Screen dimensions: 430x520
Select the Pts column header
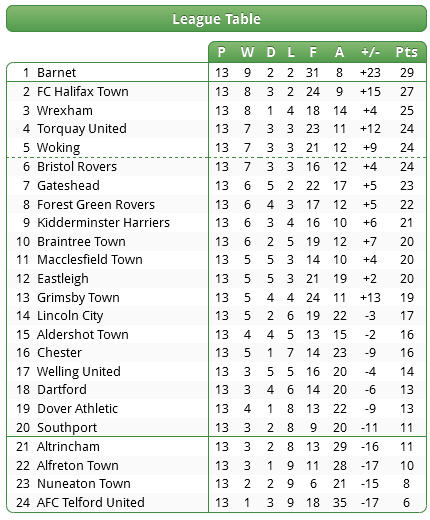(x=406, y=52)
